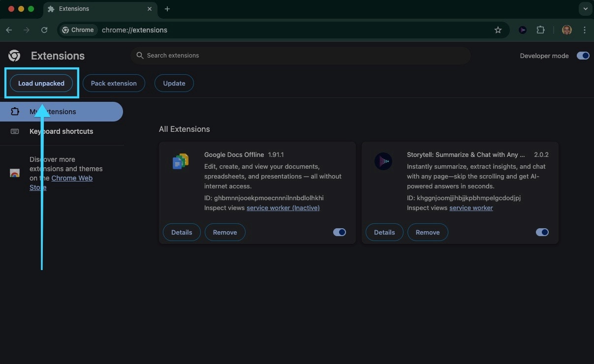Remove the Google Docs Offline extension
Image resolution: width=594 pixels, height=364 pixels.
click(x=225, y=232)
